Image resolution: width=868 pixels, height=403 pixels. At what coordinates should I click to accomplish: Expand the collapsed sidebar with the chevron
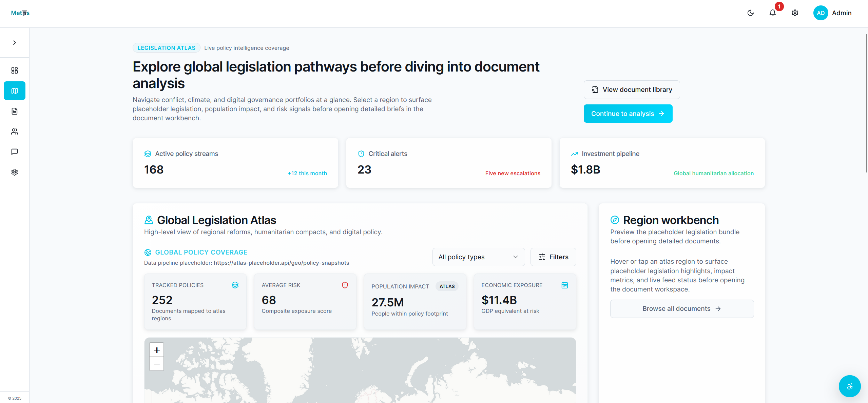[14, 42]
